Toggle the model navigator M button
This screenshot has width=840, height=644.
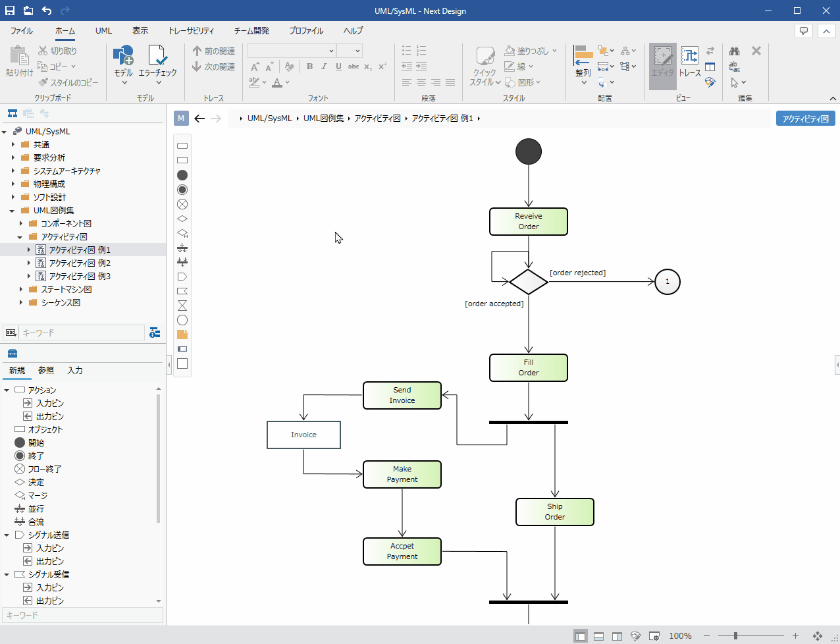(x=181, y=119)
